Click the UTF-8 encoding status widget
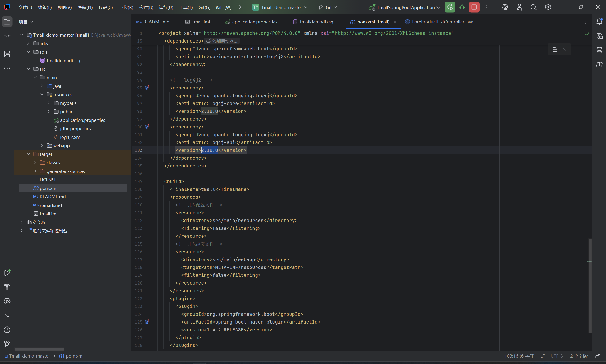 [x=557, y=356]
